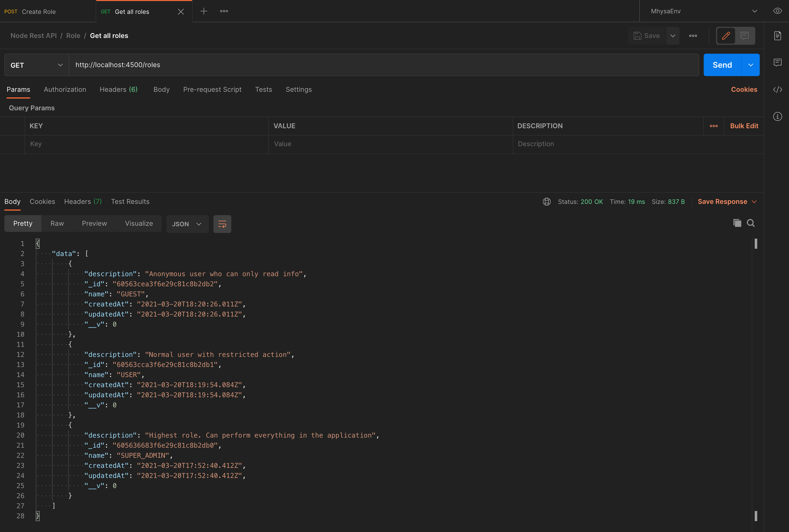Open request Info sidebar icon
Screen dimensions: 789x532
point(777,117)
